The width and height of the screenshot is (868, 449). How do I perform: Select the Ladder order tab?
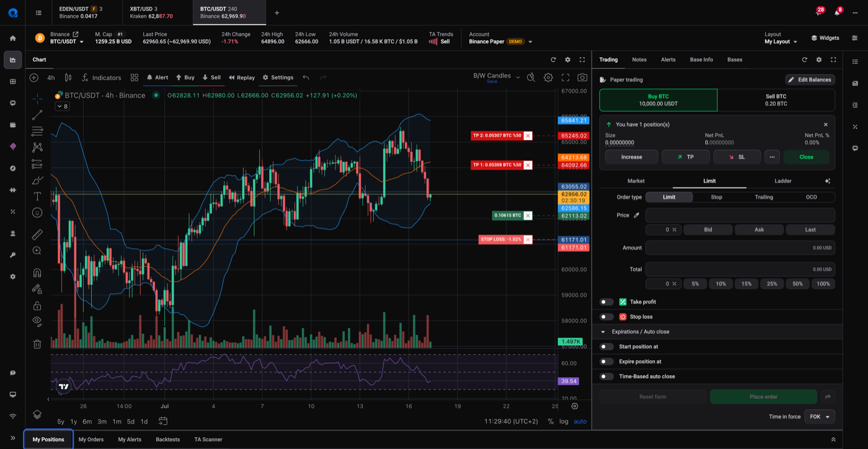tap(783, 181)
